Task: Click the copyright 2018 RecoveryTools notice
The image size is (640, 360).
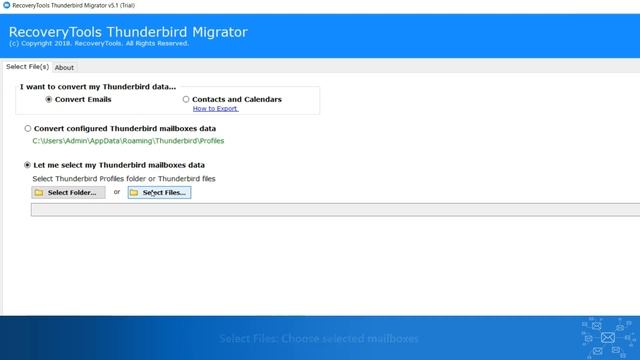Action: tap(99, 43)
